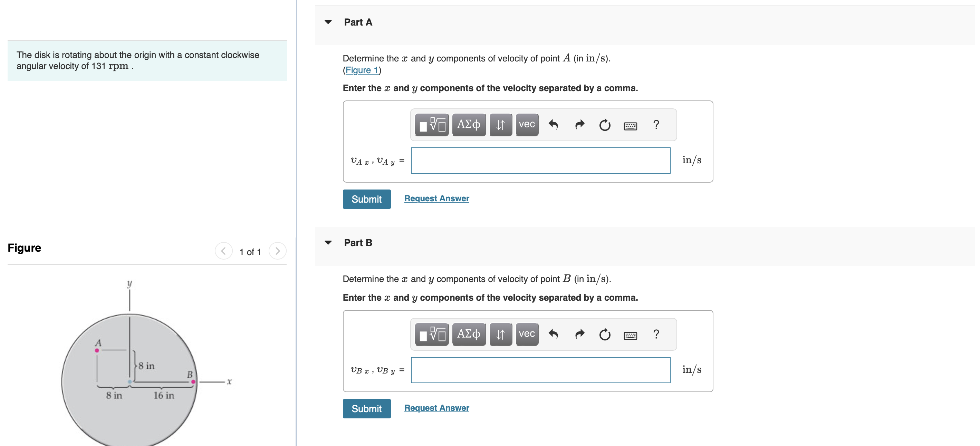Screen dimensions: 980x446
Task: Click the previous figure chevron arrow
Action: 224,251
